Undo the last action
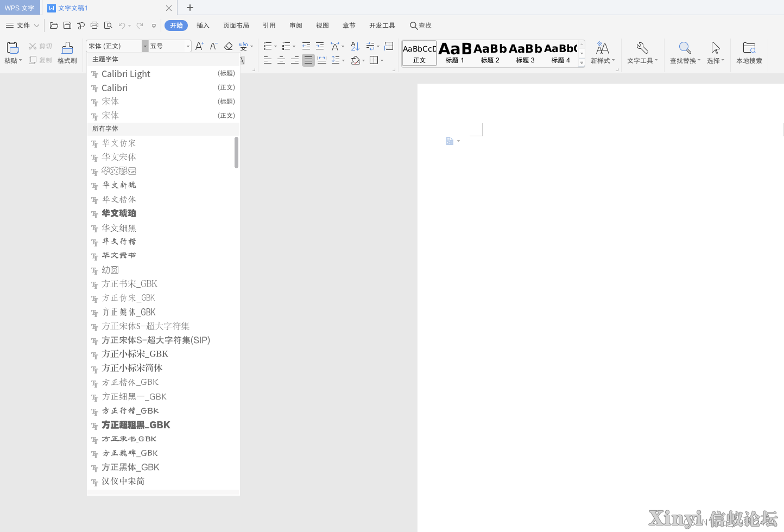Viewport: 784px width, 532px height. click(x=122, y=26)
